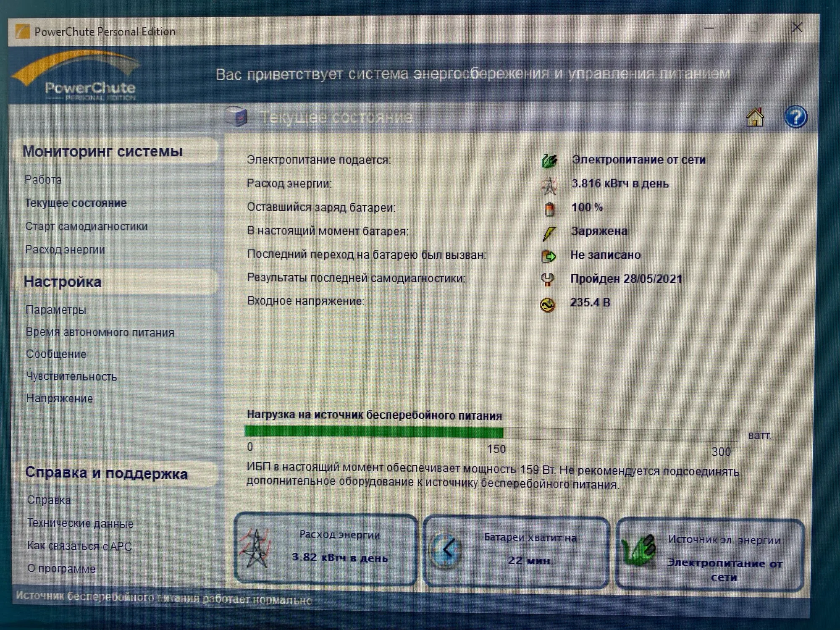Click the green plug icon in power source tile

coord(640,551)
